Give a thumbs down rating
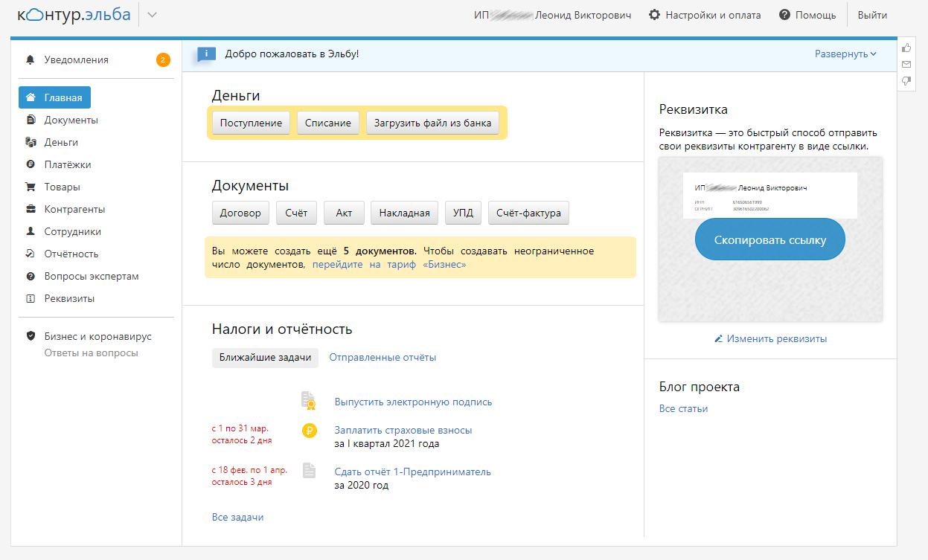The height and width of the screenshot is (560, 928). tap(906, 81)
